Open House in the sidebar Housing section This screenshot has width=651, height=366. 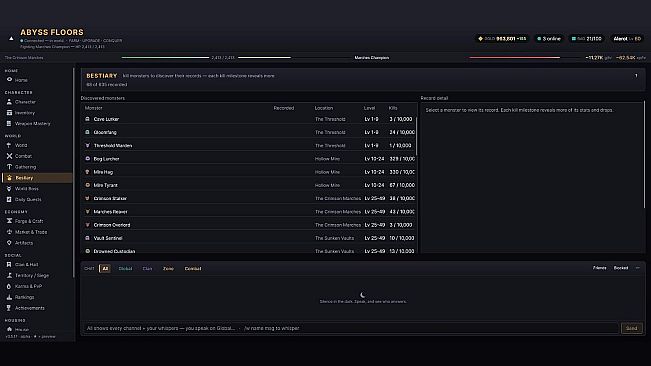coord(37,329)
